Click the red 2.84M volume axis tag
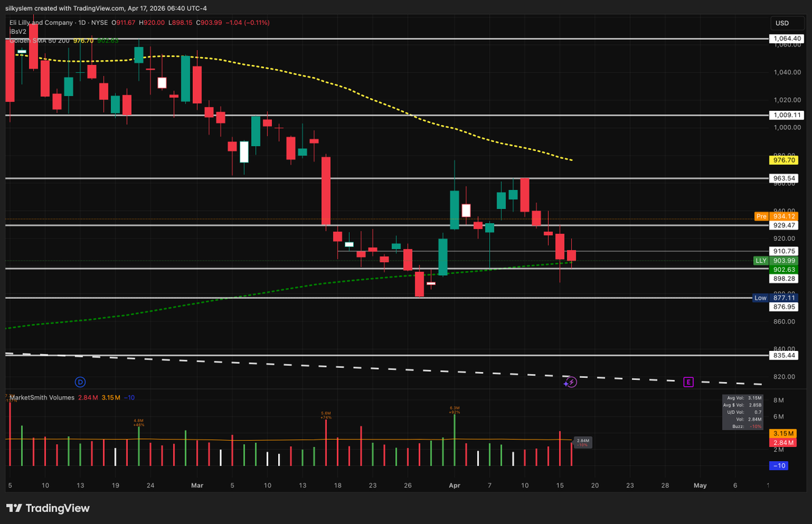This screenshot has height=524, width=812. (784, 442)
